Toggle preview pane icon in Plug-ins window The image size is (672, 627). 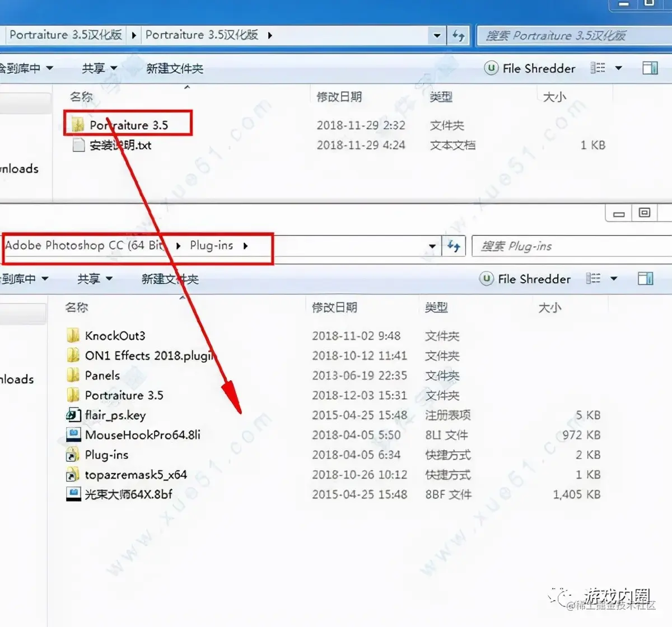(x=646, y=279)
